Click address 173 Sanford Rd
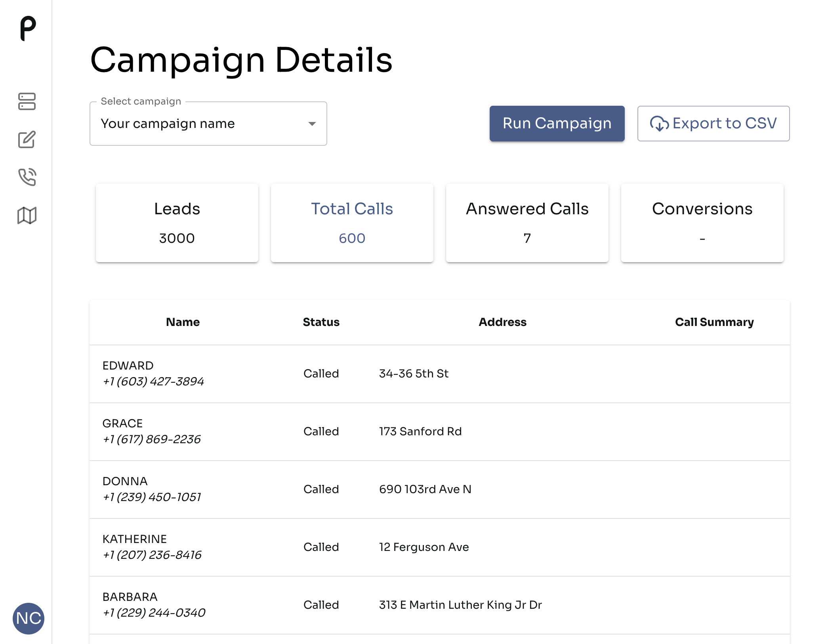This screenshot has height=644, width=828. [x=420, y=431]
